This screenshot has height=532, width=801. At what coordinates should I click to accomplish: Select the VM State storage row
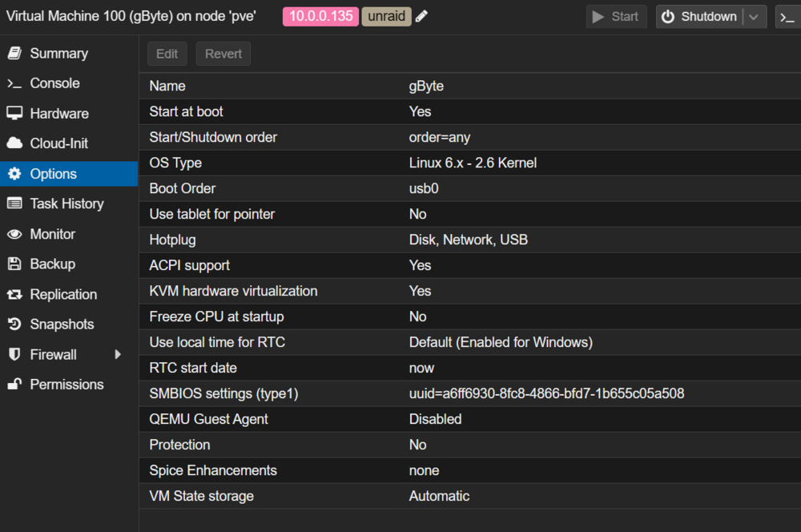click(470, 496)
